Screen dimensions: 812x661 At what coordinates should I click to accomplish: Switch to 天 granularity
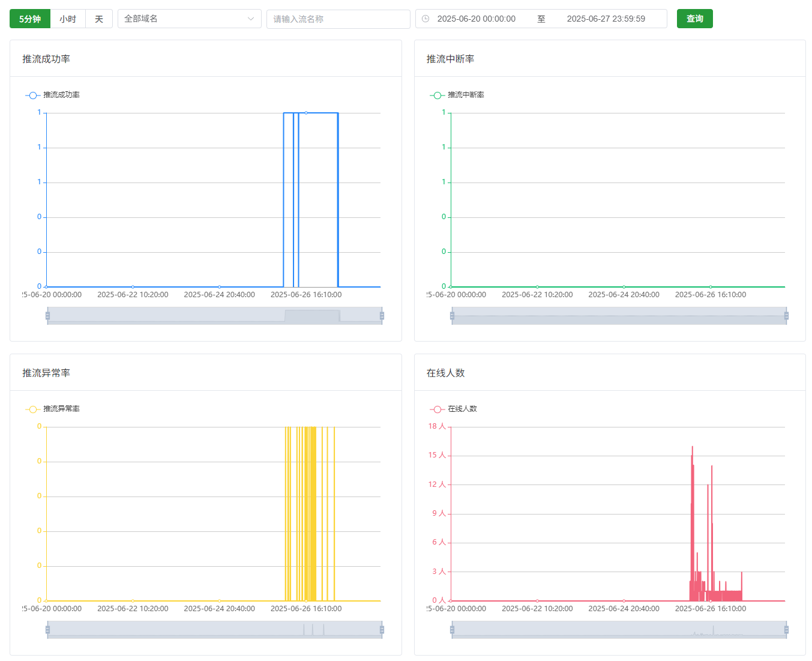point(99,19)
